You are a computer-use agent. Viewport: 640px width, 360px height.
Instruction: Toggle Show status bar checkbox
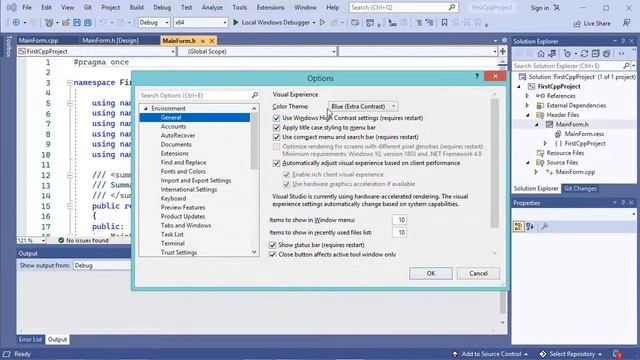(273, 245)
